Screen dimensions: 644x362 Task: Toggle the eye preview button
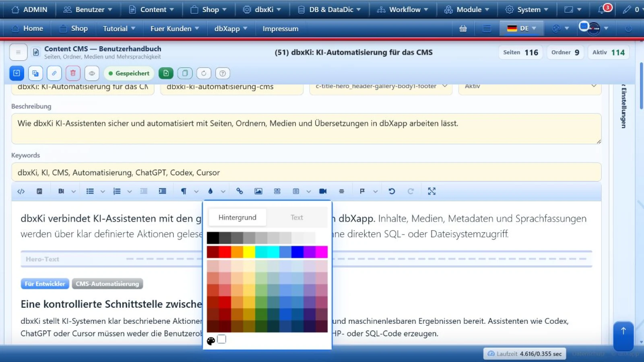point(92,73)
